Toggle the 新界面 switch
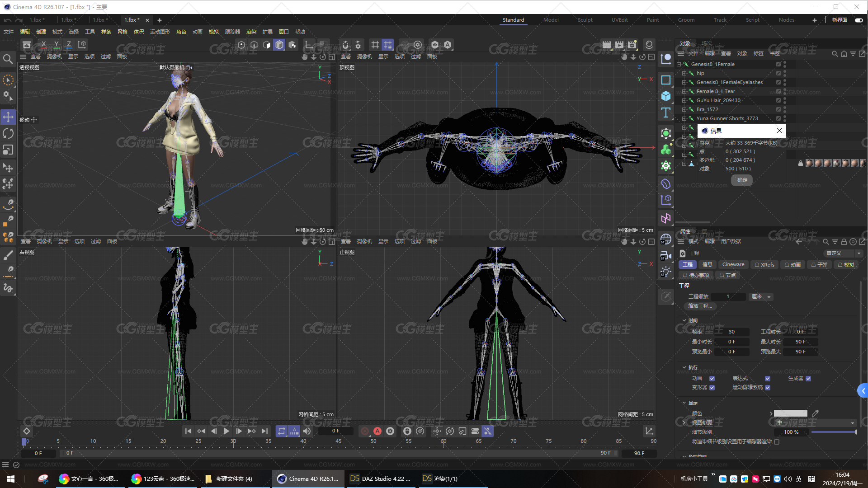 [x=859, y=20]
